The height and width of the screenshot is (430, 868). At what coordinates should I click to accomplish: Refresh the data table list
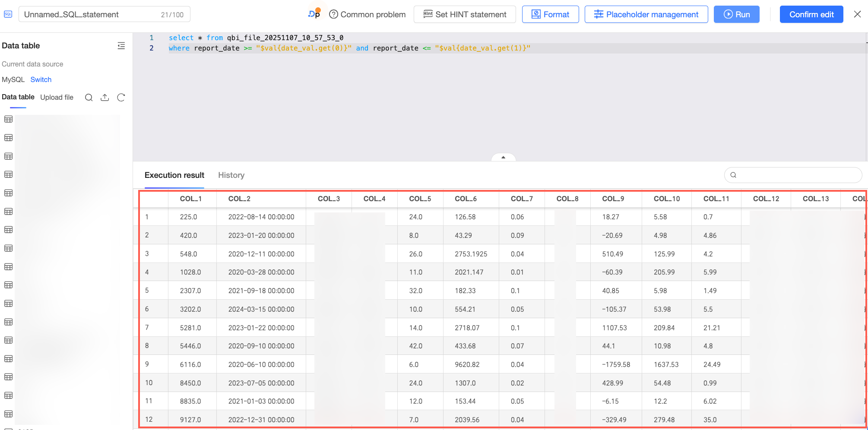pyautogui.click(x=121, y=98)
